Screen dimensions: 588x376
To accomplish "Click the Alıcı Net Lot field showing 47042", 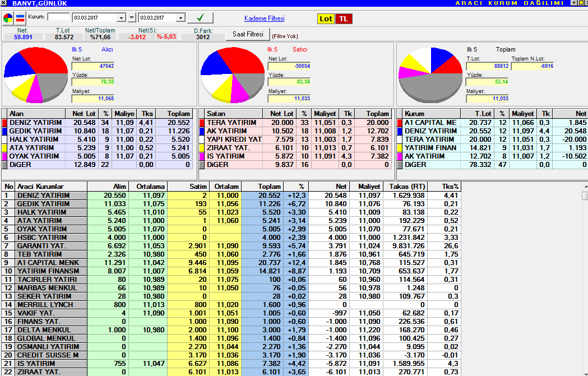I will point(93,66).
